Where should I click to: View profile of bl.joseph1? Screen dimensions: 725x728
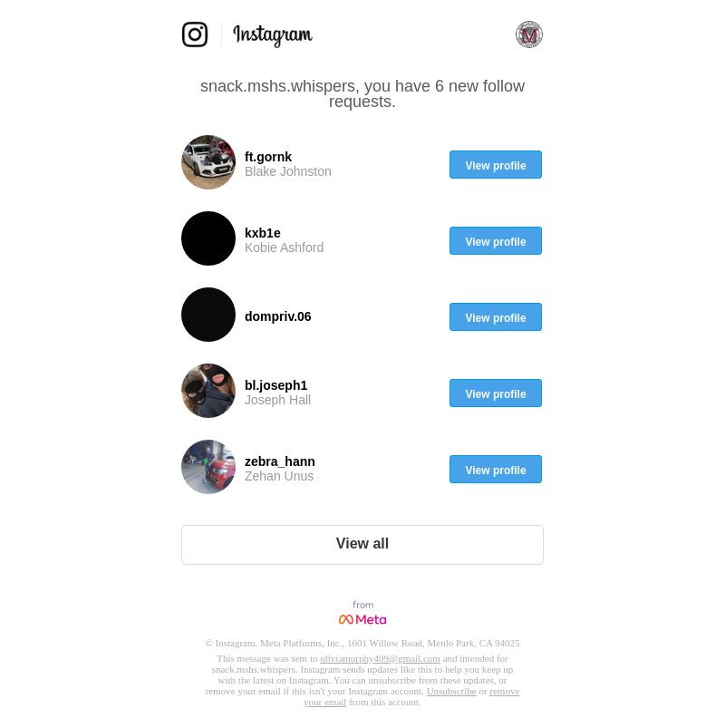click(495, 393)
